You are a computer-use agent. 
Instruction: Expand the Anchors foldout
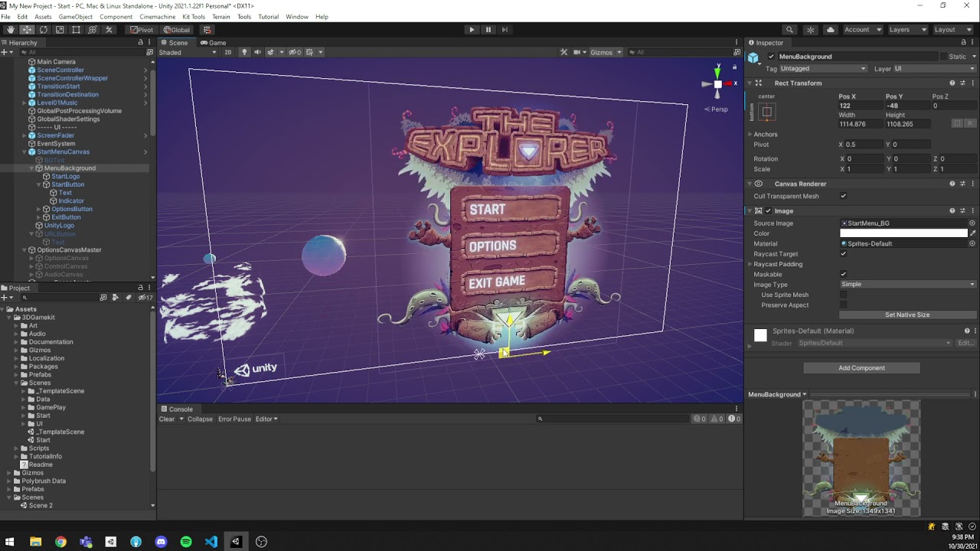(x=750, y=135)
